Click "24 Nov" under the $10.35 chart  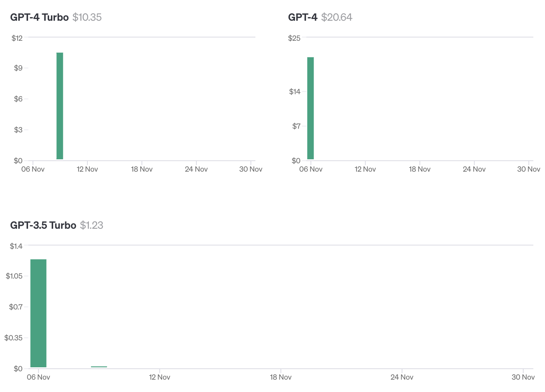tap(196, 169)
